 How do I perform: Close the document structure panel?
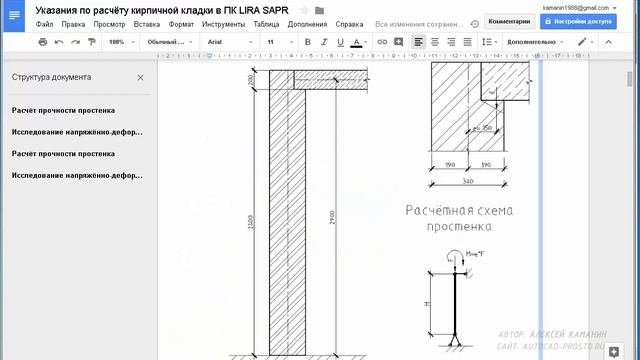pyautogui.click(x=140, y=77)
